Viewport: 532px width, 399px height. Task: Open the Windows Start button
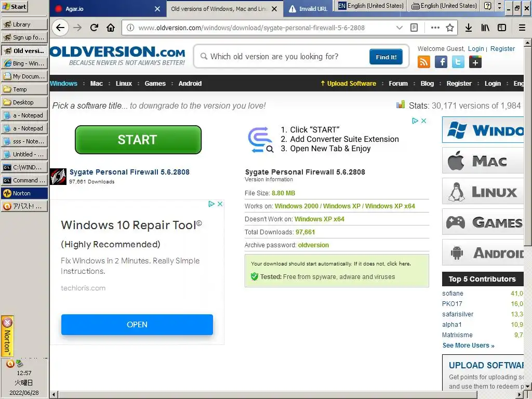click(x=14, y=6)
